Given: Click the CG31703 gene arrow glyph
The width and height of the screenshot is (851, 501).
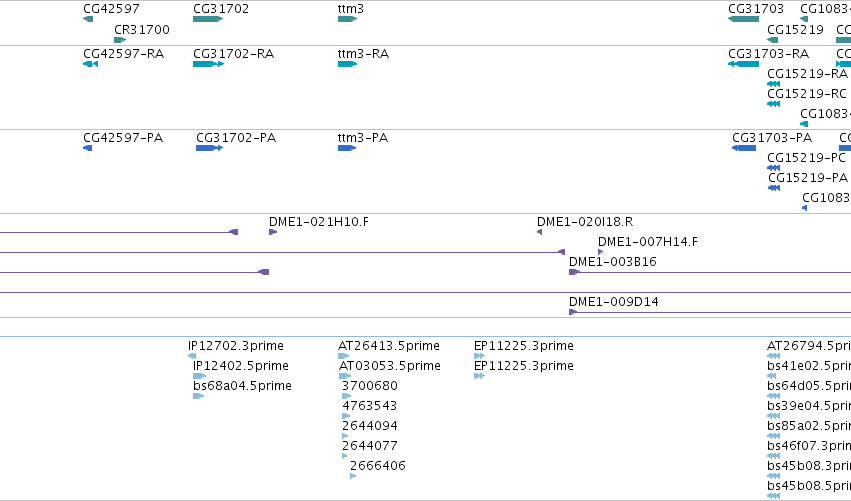Looking at the screenshot, I should pos(744,19).
